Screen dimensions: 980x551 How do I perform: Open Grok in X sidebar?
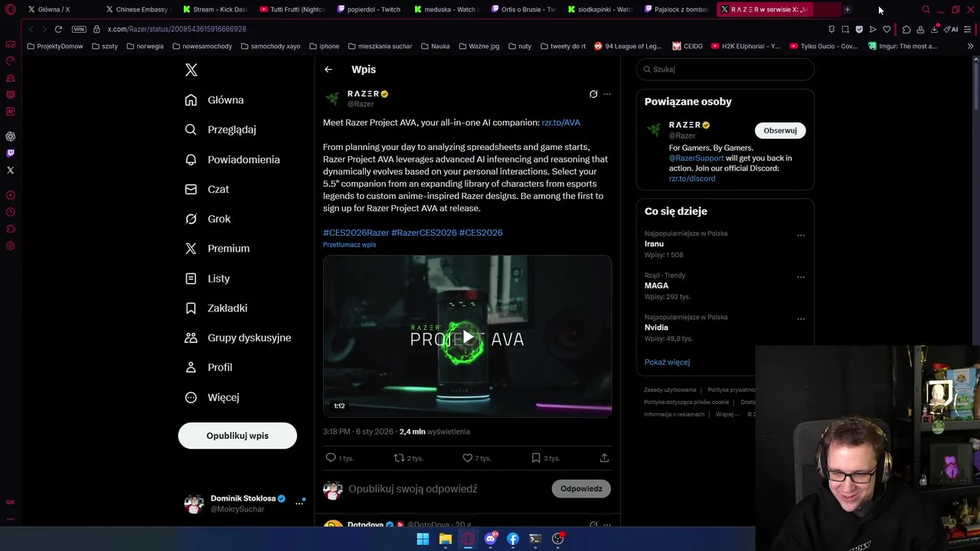point(207,219)
